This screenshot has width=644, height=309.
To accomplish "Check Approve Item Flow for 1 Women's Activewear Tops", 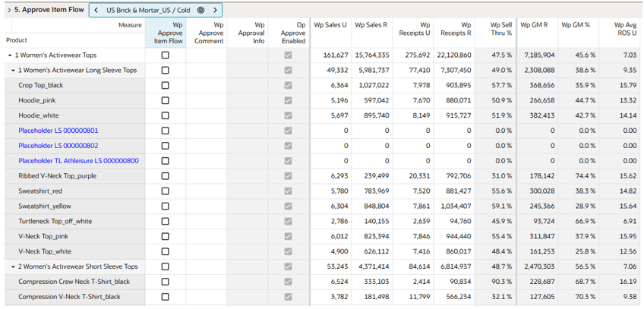I will tap(165, 55).
